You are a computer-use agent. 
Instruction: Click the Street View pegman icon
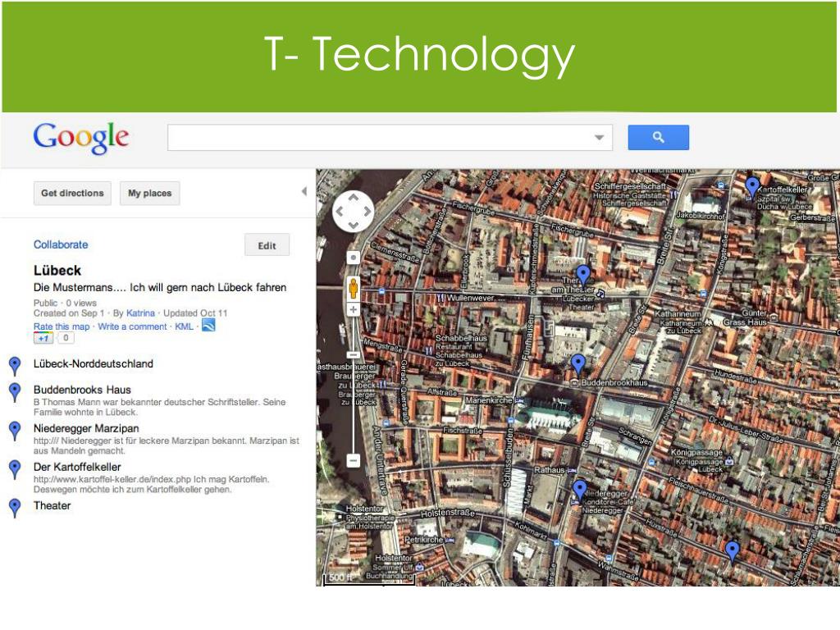pos(353,288)
